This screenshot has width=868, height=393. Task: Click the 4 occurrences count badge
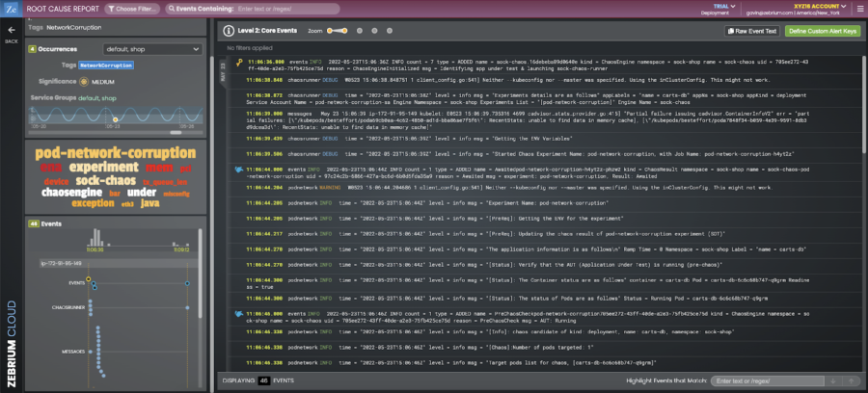coord(32,49)
